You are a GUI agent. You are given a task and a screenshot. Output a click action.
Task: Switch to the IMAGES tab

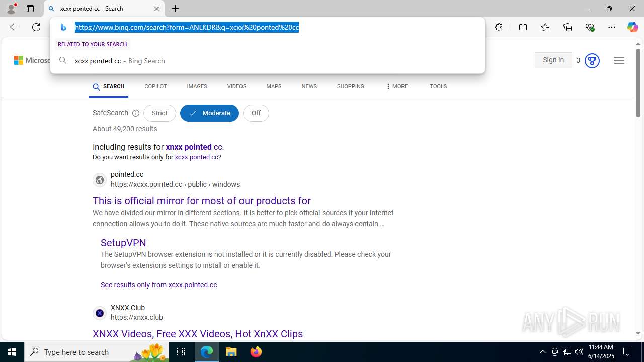(x=197, y=87)
